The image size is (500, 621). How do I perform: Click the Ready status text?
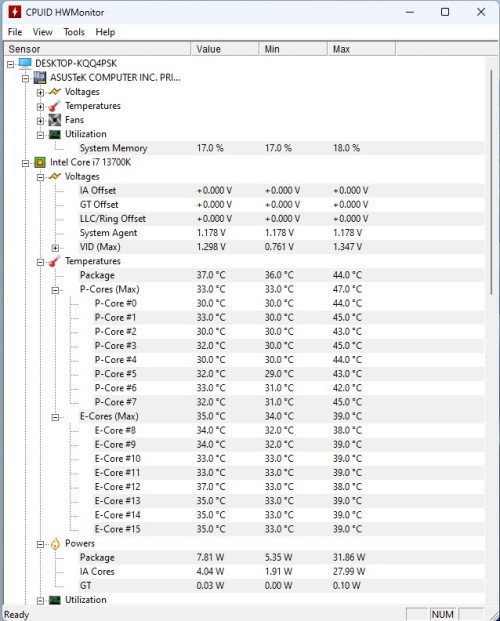(17, 615)
